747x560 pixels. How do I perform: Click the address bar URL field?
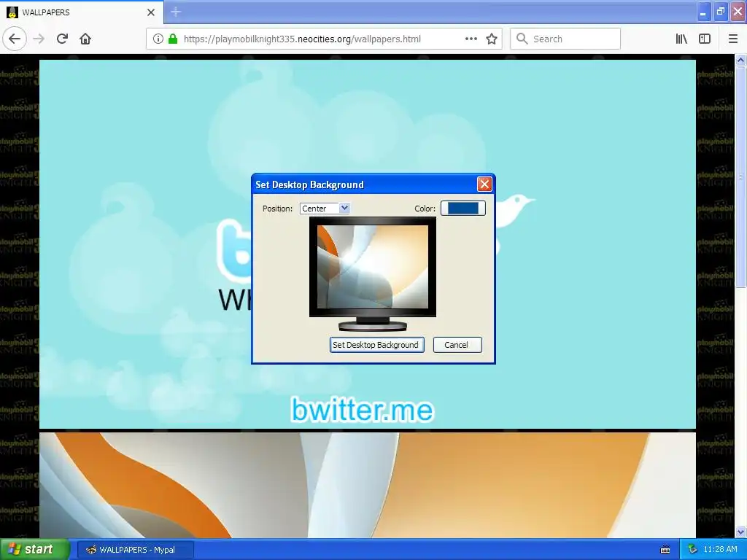(x=323, y=39)
